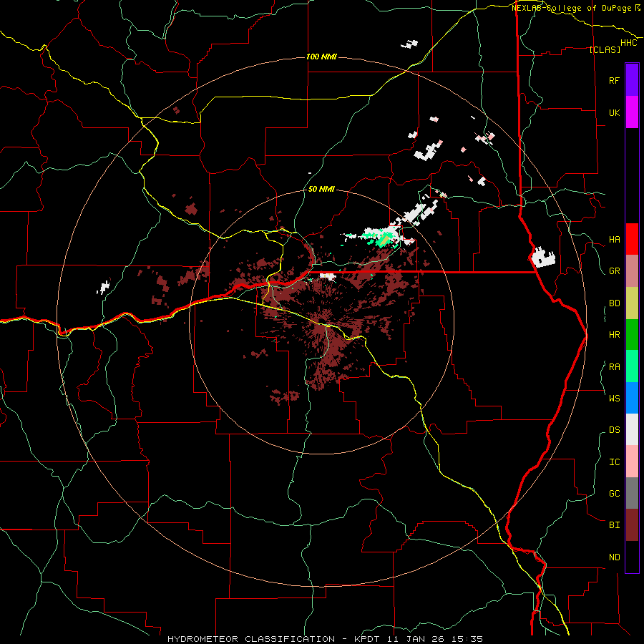Click the red HA legend color swatch
Image resolution: width=644 pixels, height=644 pixels.
coord(632,239)
